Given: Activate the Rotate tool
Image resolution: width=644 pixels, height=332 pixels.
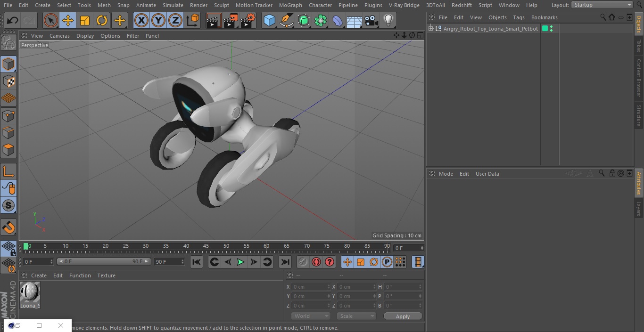Looking at the screenshot, I should click(102, 20).
